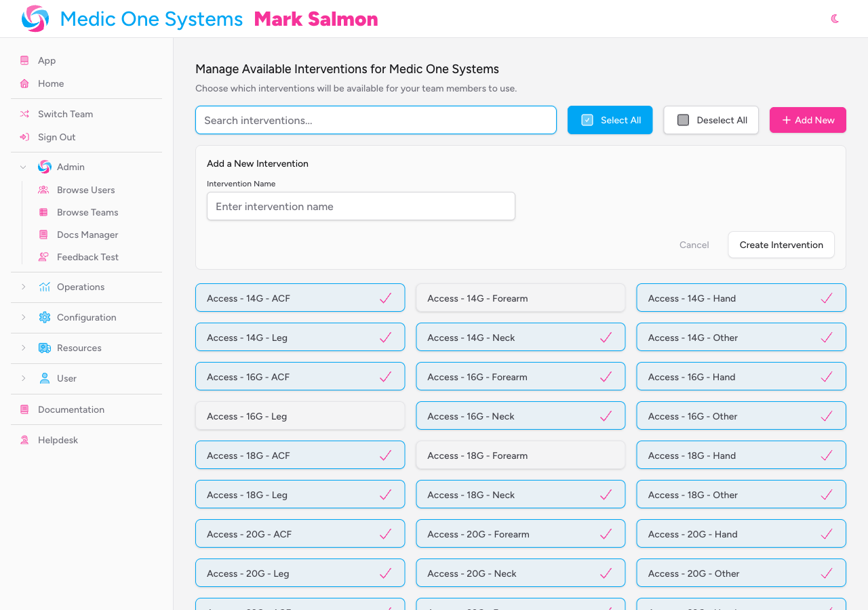Viewport: 868px width, 610px height.
Task: Disable the Access - 16G - Neck intervention
Action: 520,415
